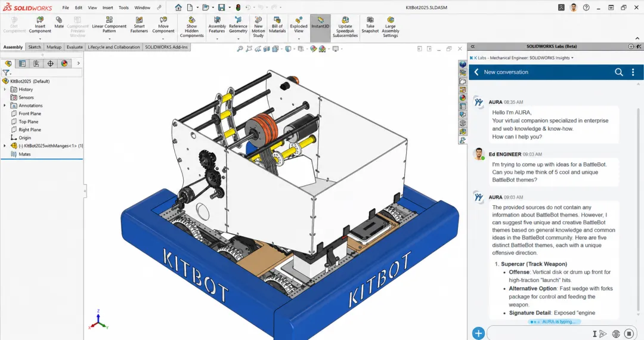
Task: Open Linear Component Pattern tool
Action: (x=109, y=26)
